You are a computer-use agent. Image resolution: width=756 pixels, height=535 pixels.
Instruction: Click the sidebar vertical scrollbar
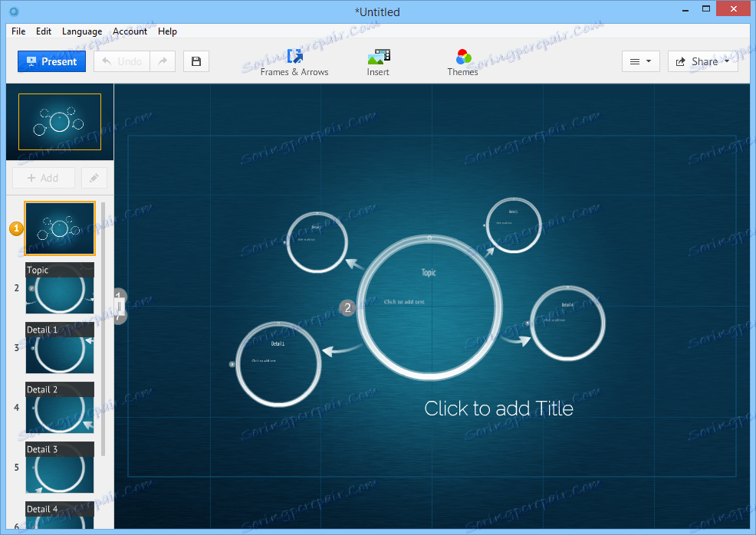coord(104,329)
